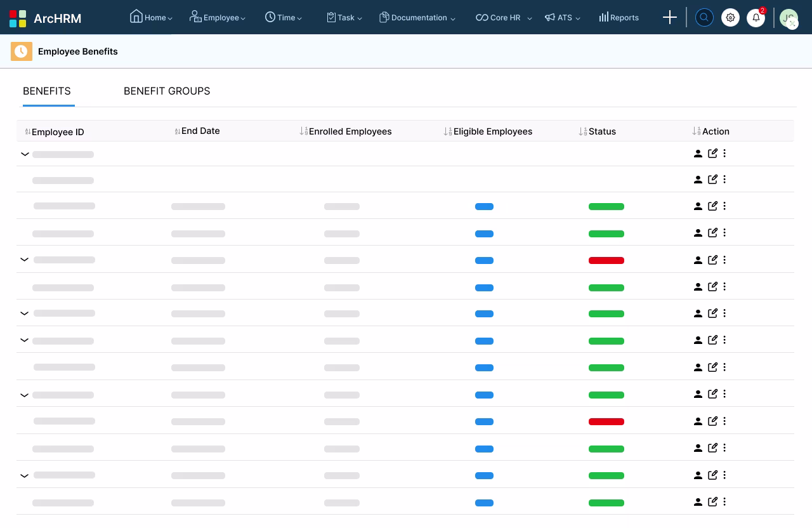Image resolution: width=812 pixels, height=528 pixels.
Task: Click the search magnifier icon in header
Action: coord(704,18)
